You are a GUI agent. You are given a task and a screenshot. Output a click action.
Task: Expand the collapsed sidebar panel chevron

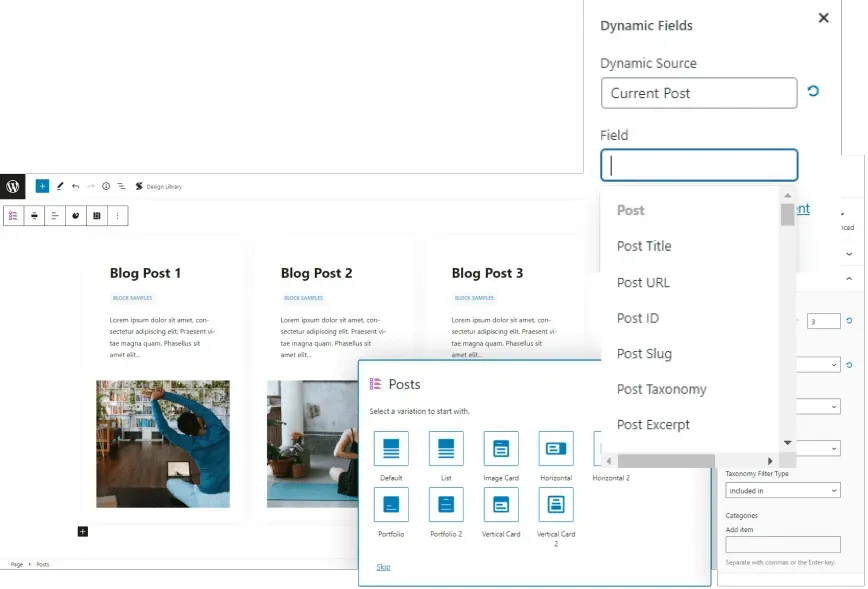coord(849,254)
